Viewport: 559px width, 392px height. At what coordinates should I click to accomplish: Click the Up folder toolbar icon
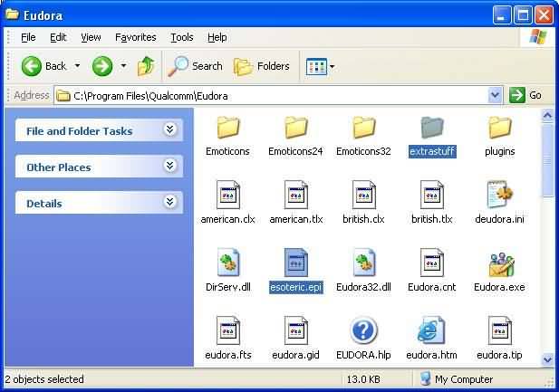[x=146, y=66]
